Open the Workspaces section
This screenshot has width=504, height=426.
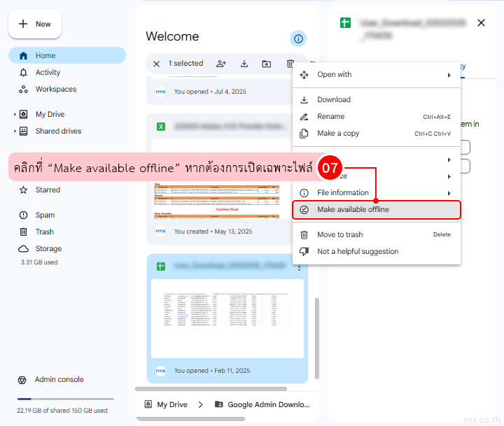point(55,89)
